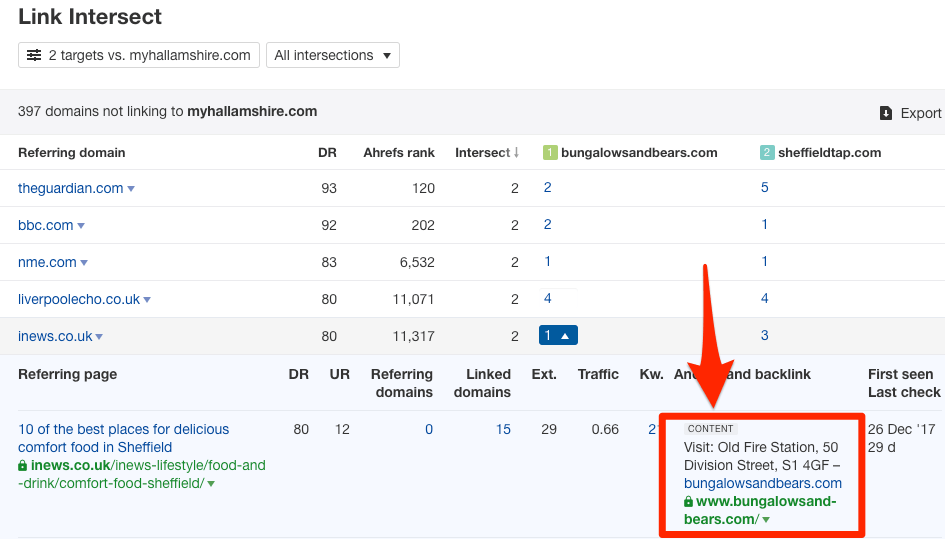
Task: Click sheffieldtap count 1 for bbc.com
Action: click(x=764, y=224)
